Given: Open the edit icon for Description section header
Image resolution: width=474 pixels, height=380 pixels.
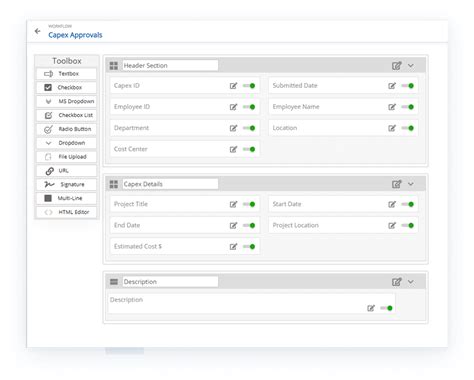Looking at the screenshot, I should coord(396,282).
